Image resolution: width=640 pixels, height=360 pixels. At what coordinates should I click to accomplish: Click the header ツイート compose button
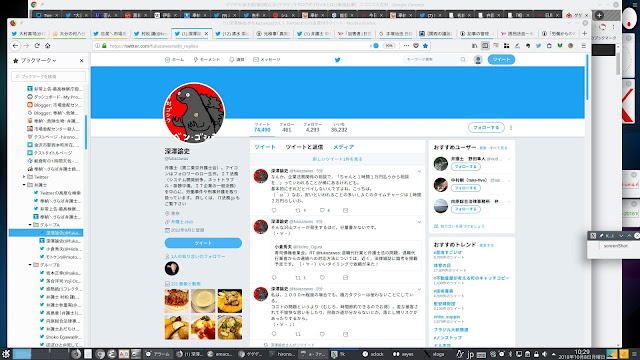[501, 60]
